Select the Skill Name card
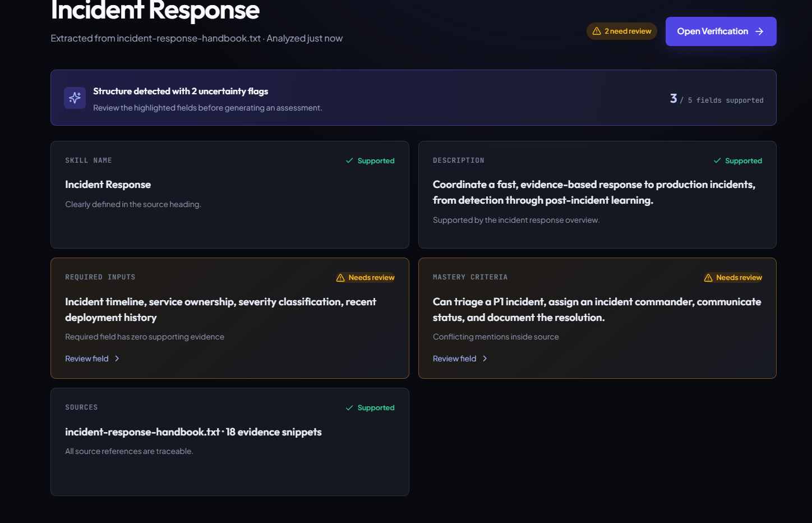The height and width of the screenshot is (523, 812). (x=230, y=195)
